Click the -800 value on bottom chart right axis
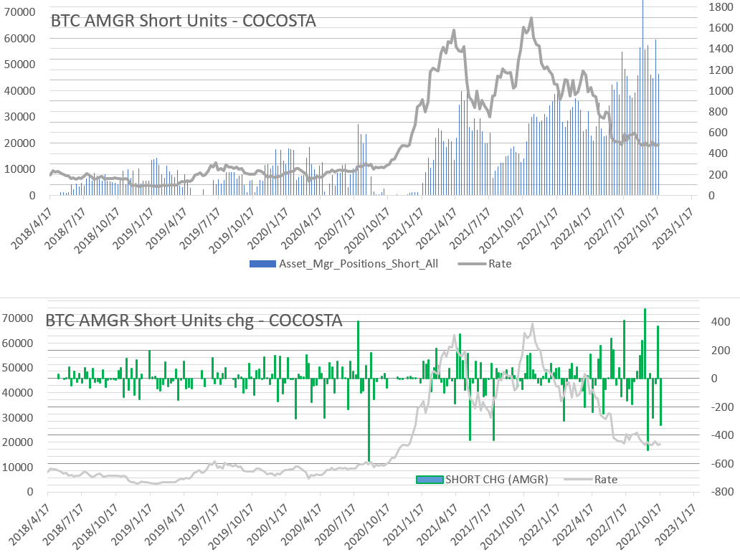The width and height of the screenshot is (740, 560). [718, 492]
